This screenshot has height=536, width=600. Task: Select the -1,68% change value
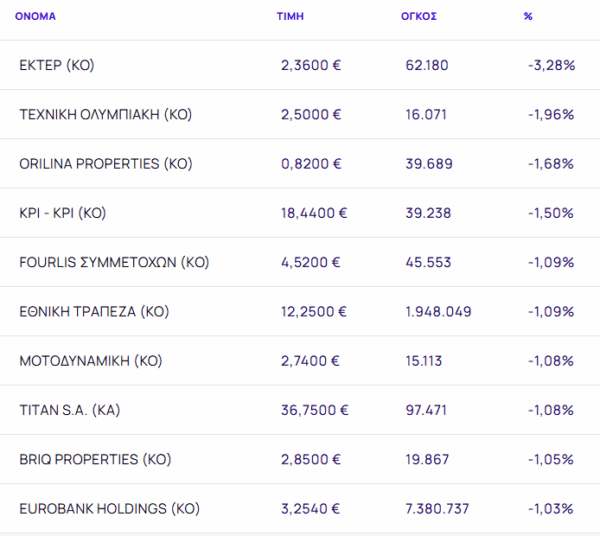point(551,164)
